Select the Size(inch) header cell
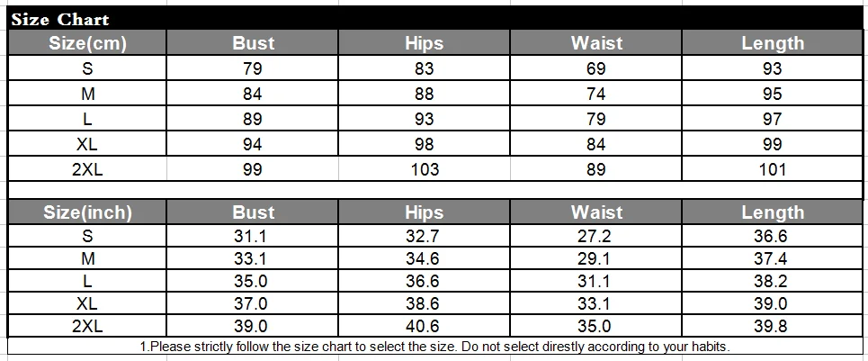 [87, 212]
